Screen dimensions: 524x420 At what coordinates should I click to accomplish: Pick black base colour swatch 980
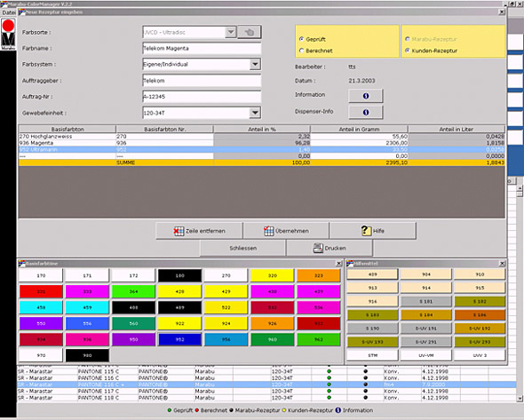tap(87, 355)
